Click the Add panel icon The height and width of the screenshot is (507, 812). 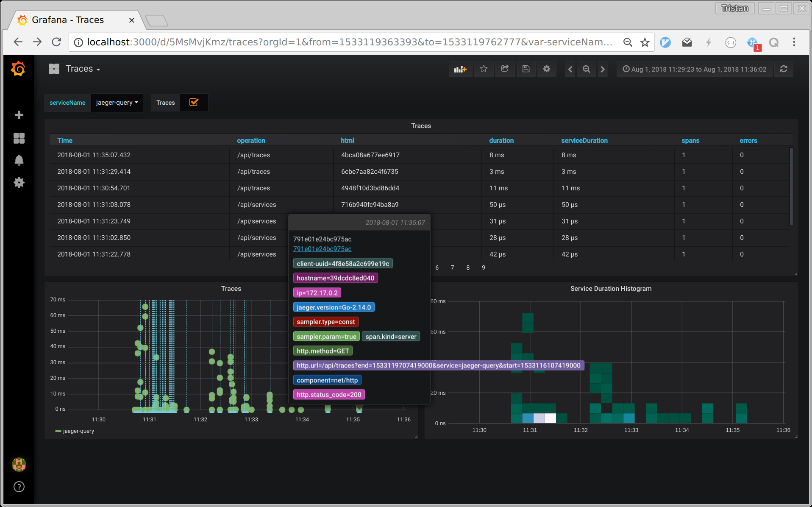(460, 69)
